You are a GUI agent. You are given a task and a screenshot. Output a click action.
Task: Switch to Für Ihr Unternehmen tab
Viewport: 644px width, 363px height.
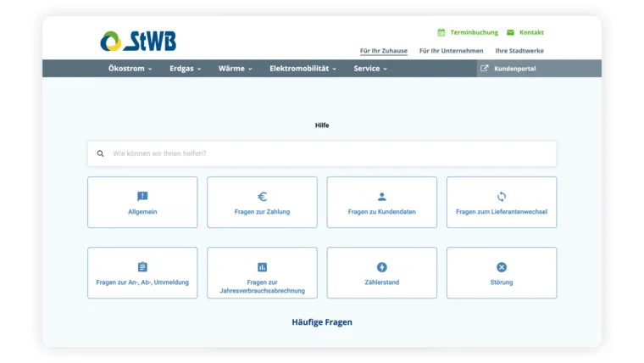coord(451,51)
